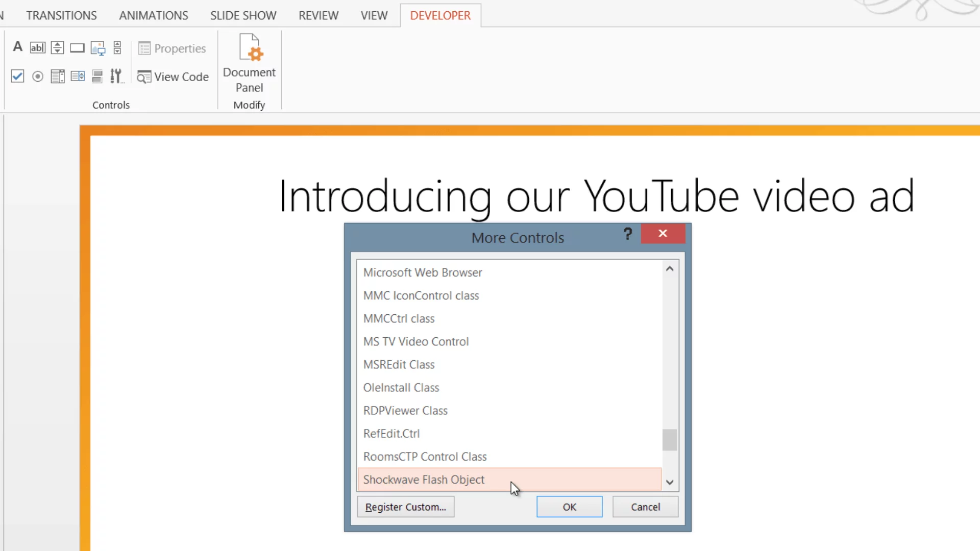980x551 pixels.
Task: Select the Option Button radio control
Action: pos(37,77)
